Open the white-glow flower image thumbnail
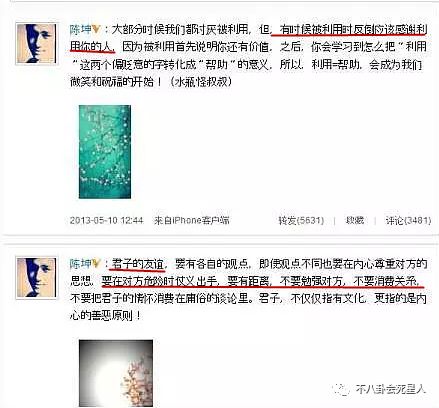This screenshot has height=408, width=439. [116, 373]
